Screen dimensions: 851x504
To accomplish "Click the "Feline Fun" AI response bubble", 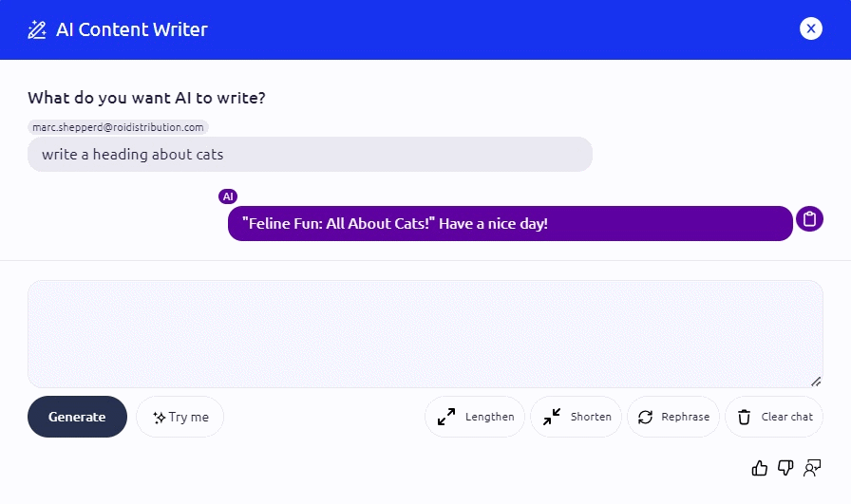I will [510, 224].
